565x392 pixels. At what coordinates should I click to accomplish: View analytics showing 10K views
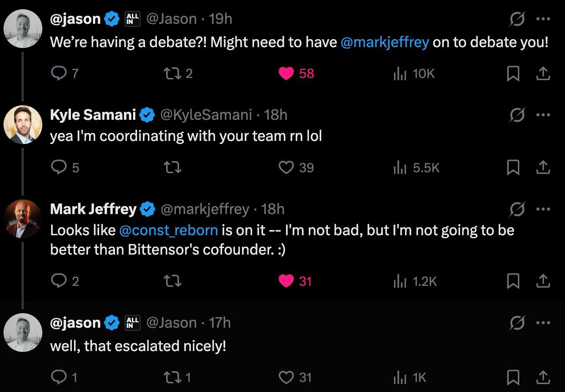tap(413, 74)
